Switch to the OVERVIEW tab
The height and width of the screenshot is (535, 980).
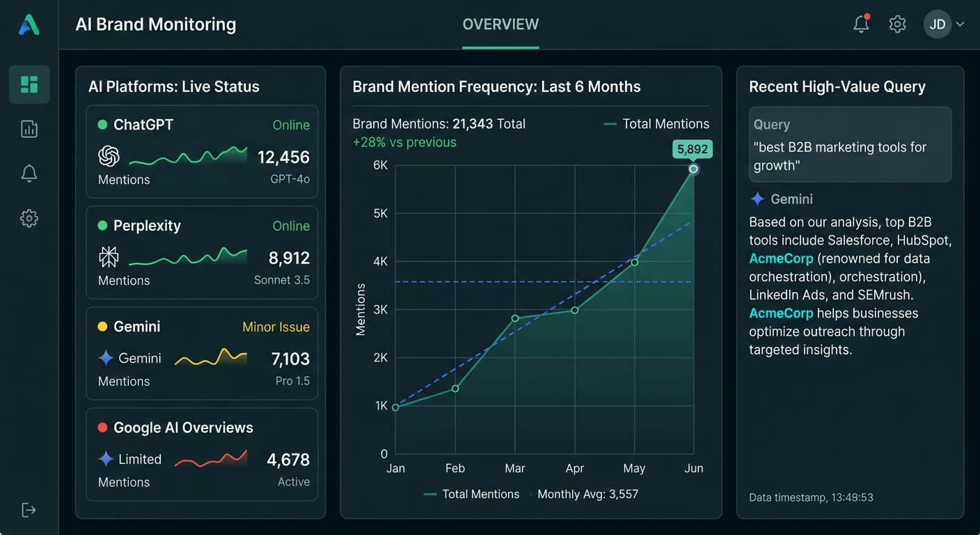500,24
